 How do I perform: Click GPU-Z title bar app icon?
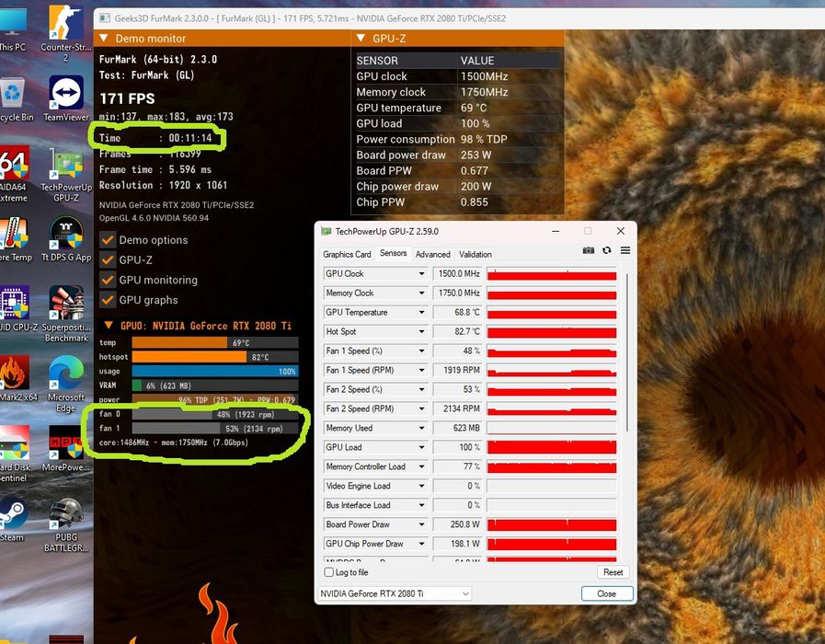(327, 231)
